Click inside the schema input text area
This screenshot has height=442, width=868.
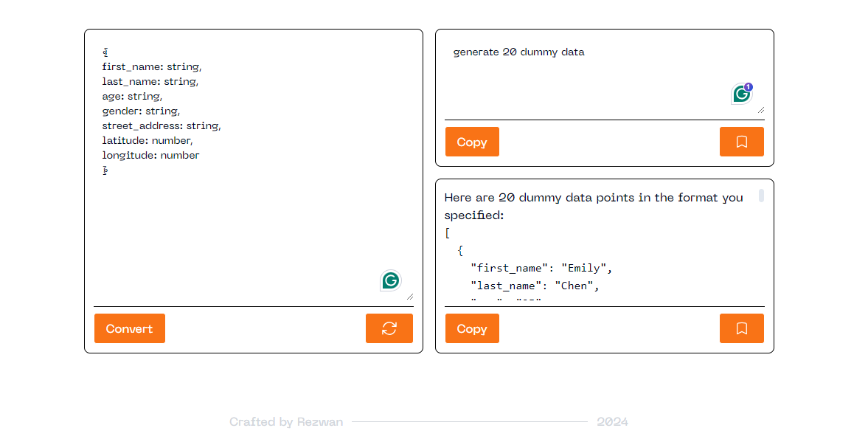point(254,172)
